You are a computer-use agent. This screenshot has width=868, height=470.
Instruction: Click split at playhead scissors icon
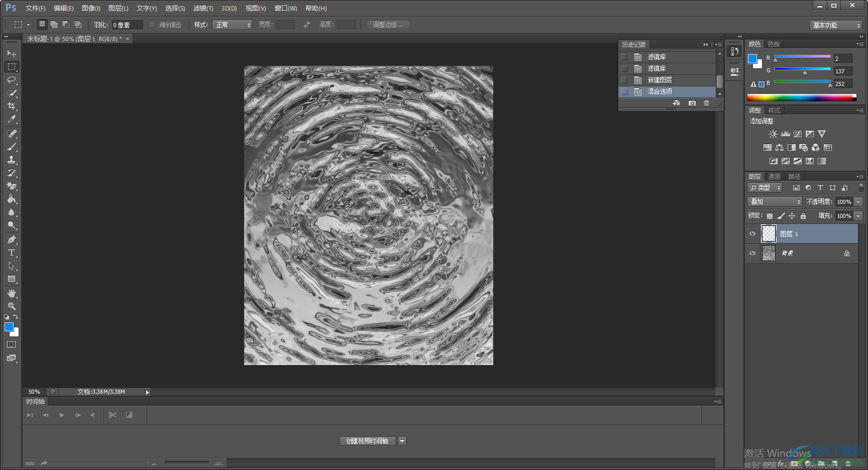113,415
